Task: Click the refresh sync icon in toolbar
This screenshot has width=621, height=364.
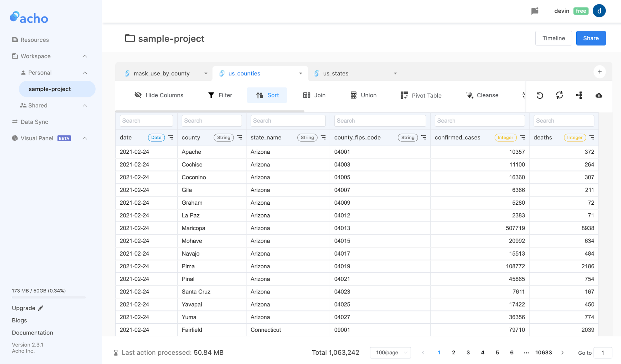Action: click(x=559, y=95)
